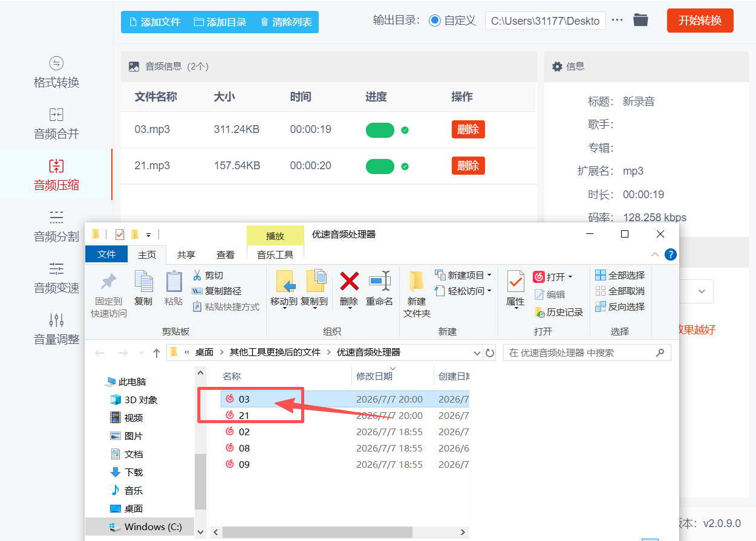Switch to the 共享 ribbon tab
Image resolution: width=756 pixels, height=541 pixels.
click(x=186, y=255)
